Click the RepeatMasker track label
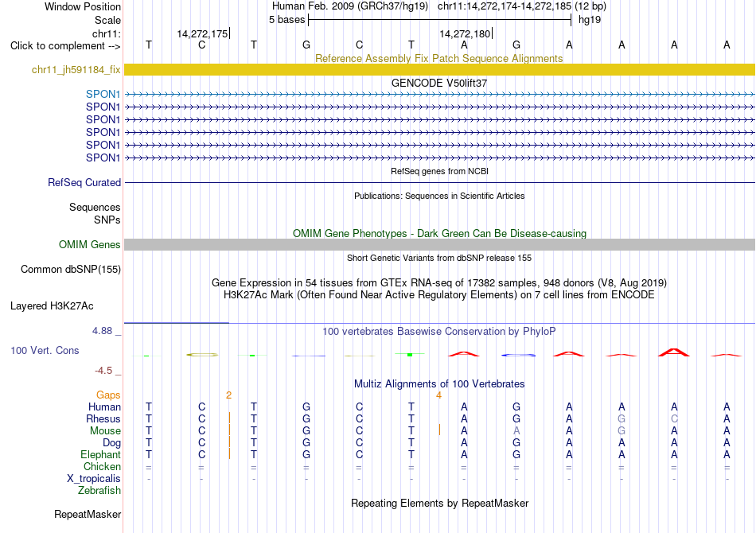Screen dimensions: 756x533 point(88,515)
